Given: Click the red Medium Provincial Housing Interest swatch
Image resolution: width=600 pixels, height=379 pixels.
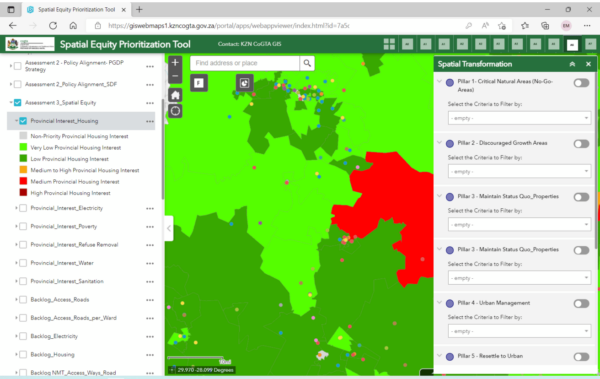Looking at the screenshot, I should [x=23, y=181].
